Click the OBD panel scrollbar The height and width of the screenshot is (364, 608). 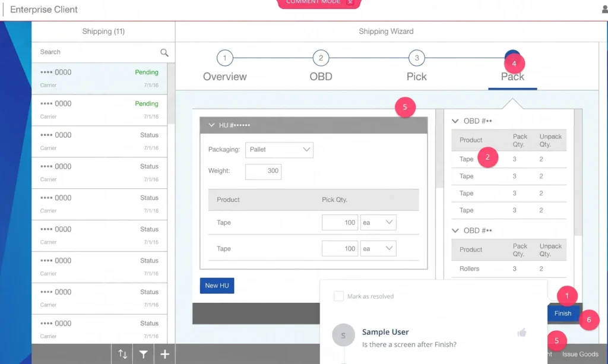pos(578,173)
